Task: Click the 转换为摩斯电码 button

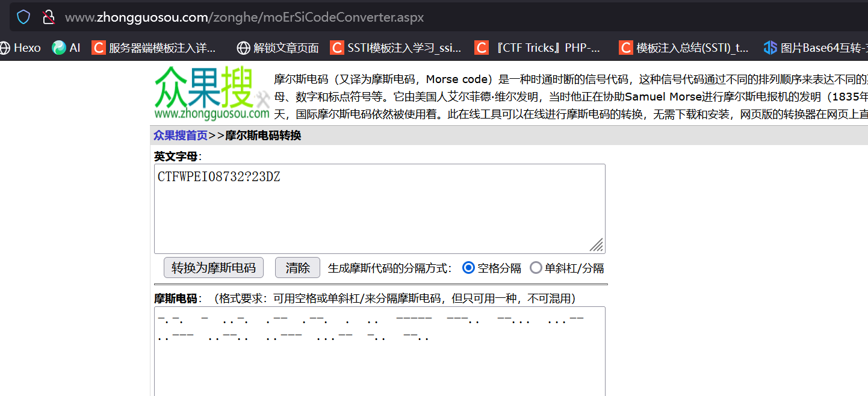Action: 213,267
